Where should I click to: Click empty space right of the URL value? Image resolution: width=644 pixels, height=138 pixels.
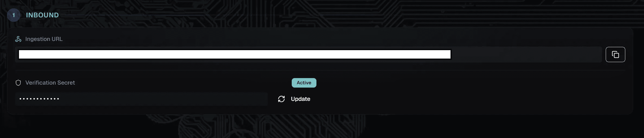[x=526, y=54]
